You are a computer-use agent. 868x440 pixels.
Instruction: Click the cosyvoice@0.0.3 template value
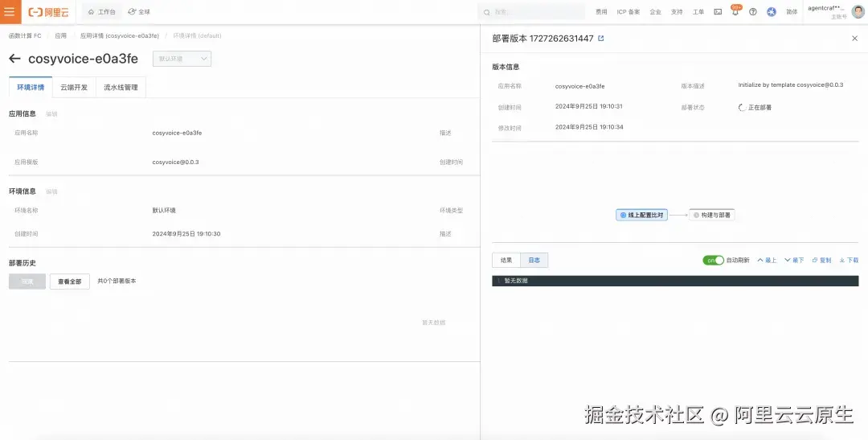175,162
